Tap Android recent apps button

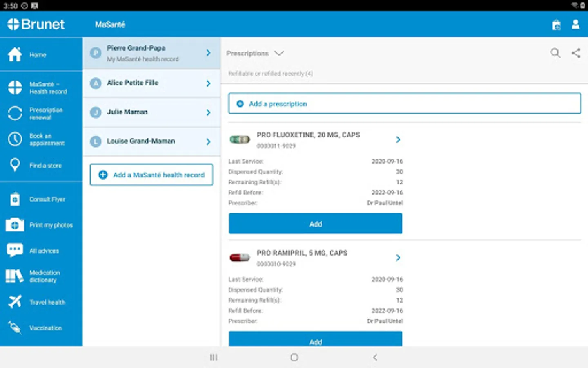click(214, 357)
